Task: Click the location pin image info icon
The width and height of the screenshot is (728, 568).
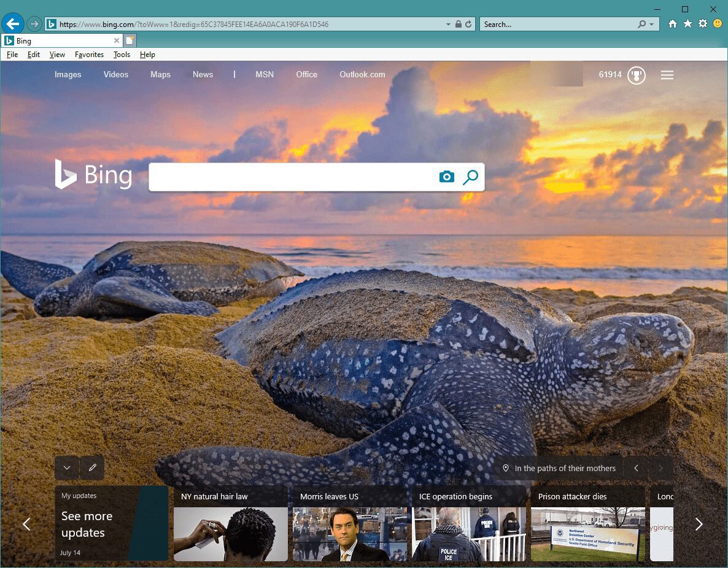Action: (506, 468)
